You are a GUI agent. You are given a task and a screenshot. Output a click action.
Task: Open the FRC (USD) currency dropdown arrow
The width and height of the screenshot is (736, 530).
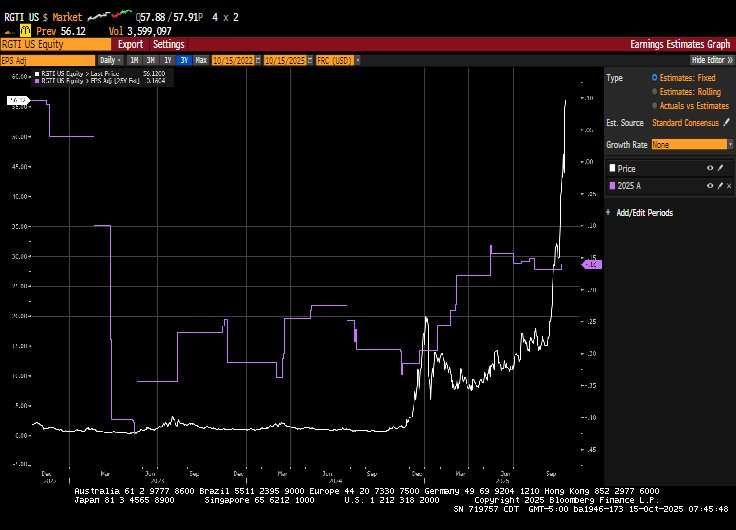pyautogui.click(x=358, y=60)
